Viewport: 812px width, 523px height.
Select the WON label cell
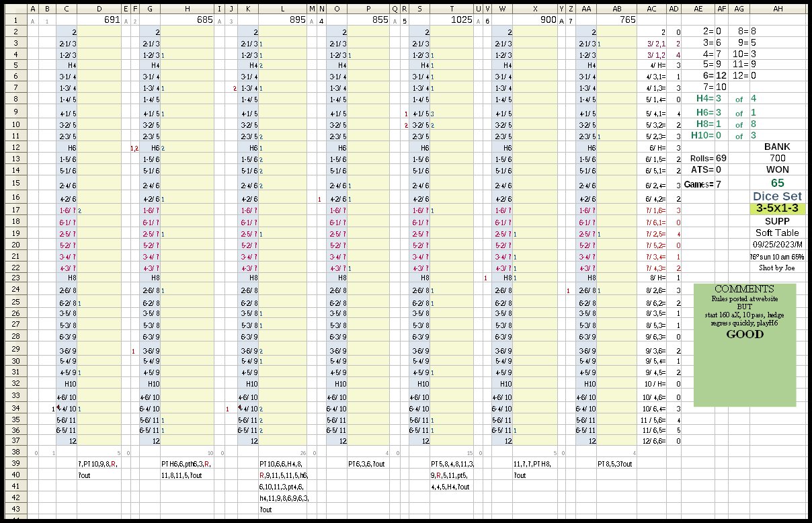click(778, 169)
